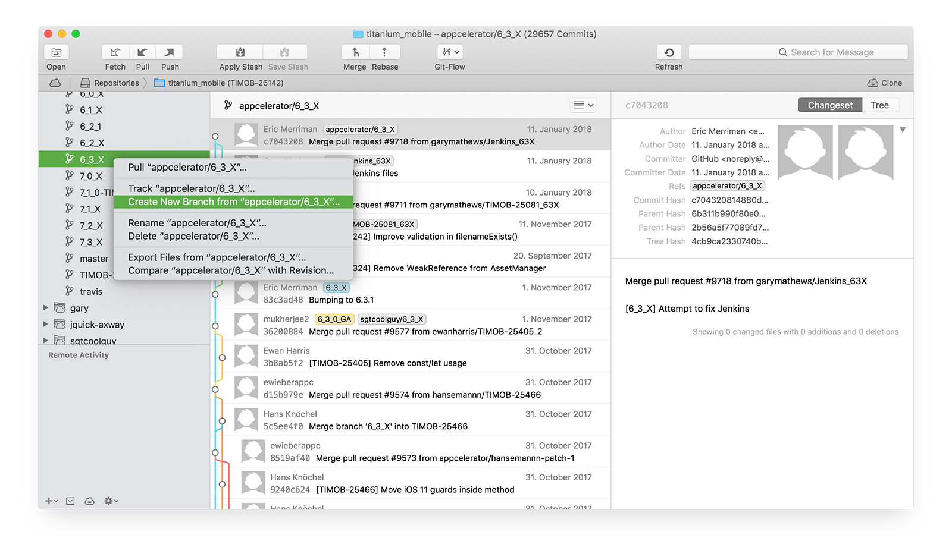Select commit 8519af40 Merge pull request #9573
This screenshot has height=560, width=952.
pyautogui.click(x=411, y=451)
